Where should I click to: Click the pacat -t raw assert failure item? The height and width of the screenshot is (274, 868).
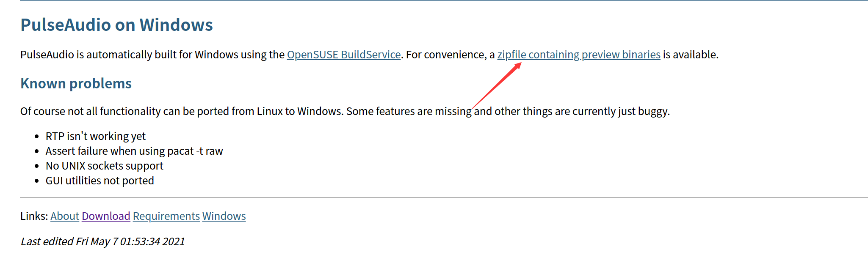pyautogui.click(x=134, y=151)
